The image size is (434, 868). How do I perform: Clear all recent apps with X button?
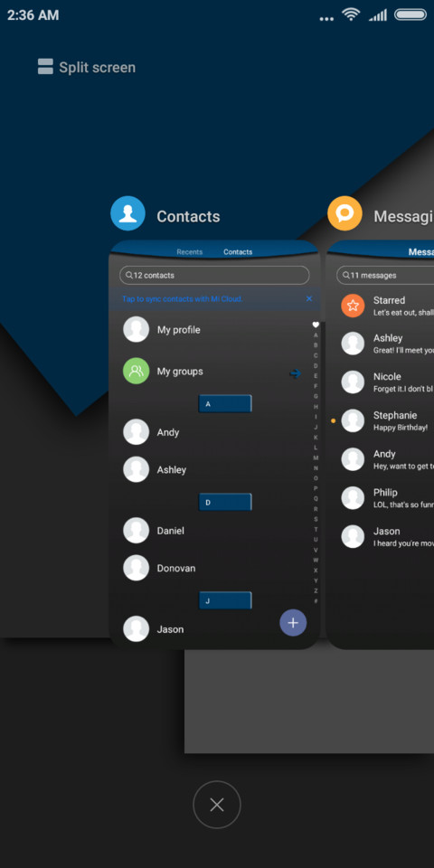[217, 805]
